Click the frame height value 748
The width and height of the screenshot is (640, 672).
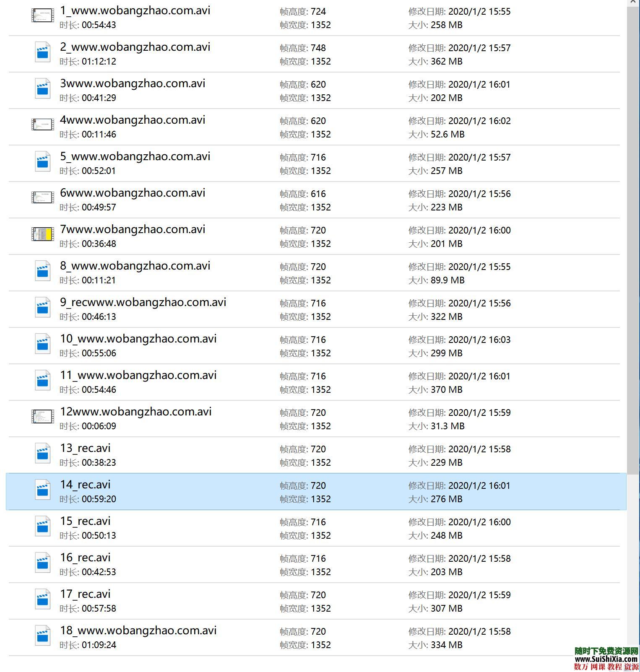[318, 48]
